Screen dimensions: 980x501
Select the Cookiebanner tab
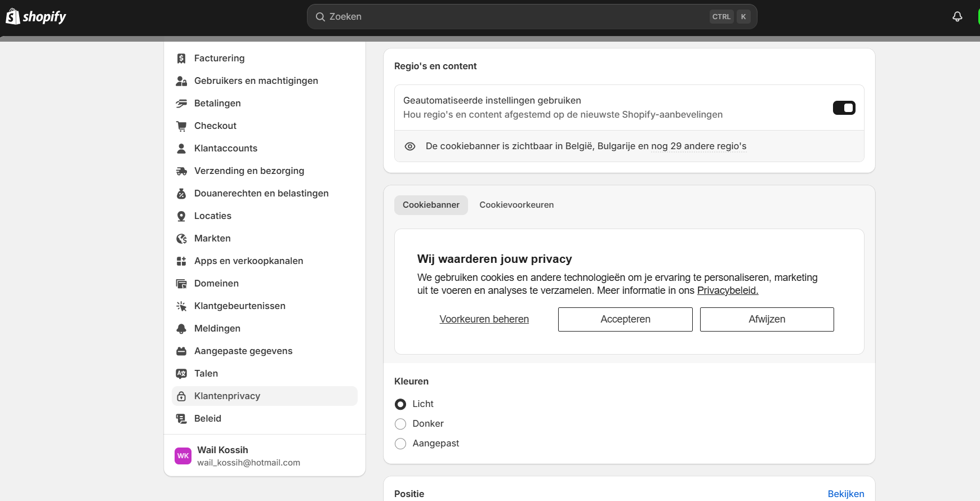point(431,205)
